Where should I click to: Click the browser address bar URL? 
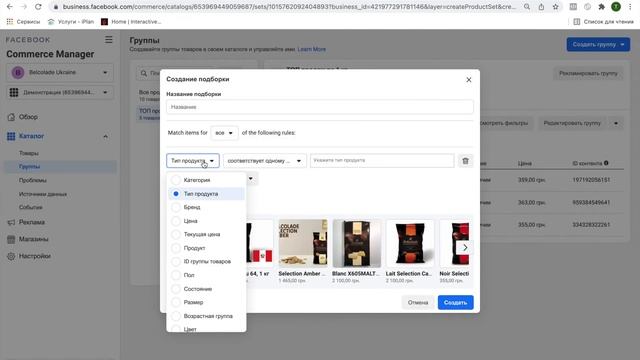pos(289,7)
